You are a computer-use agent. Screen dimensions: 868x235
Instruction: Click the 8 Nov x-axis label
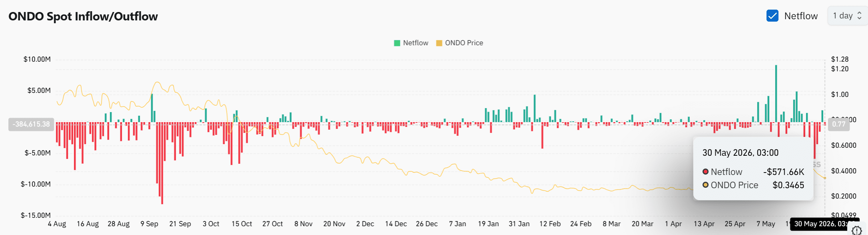click(x=303, y=224)
